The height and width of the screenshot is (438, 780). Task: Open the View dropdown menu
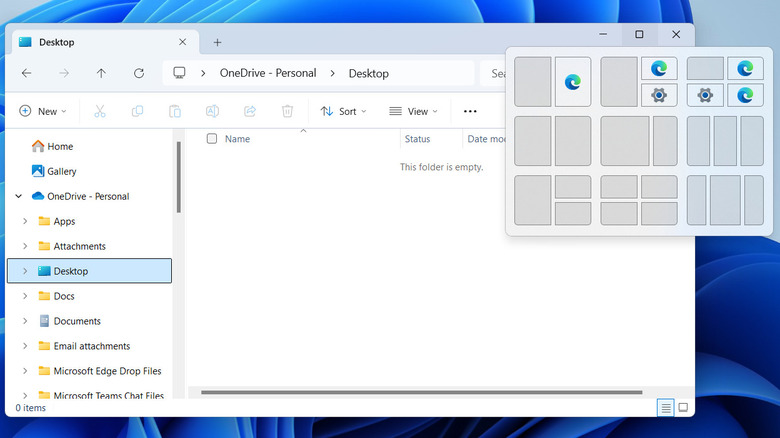click(x=415, y=111)
